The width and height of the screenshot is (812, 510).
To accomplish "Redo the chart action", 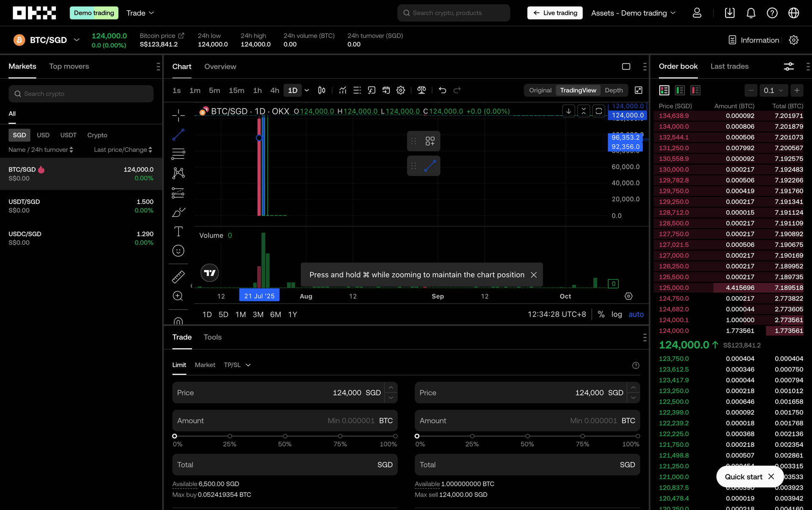I will coord(457,90).
